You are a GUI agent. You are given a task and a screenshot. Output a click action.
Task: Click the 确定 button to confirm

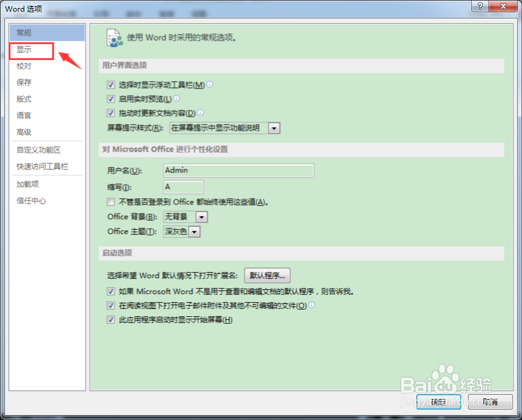coord(438,402)
